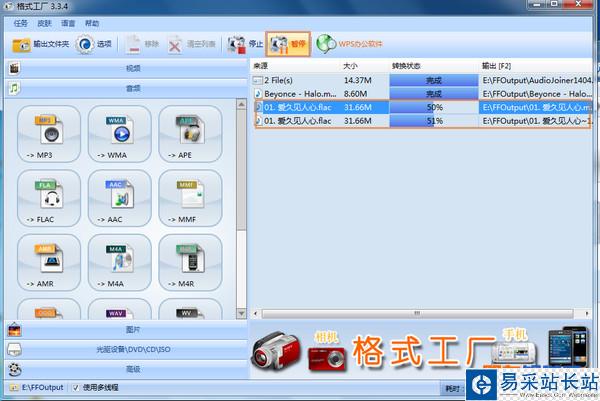
Task: Click the music note icon in the Audio header
Action: point(14,88)
